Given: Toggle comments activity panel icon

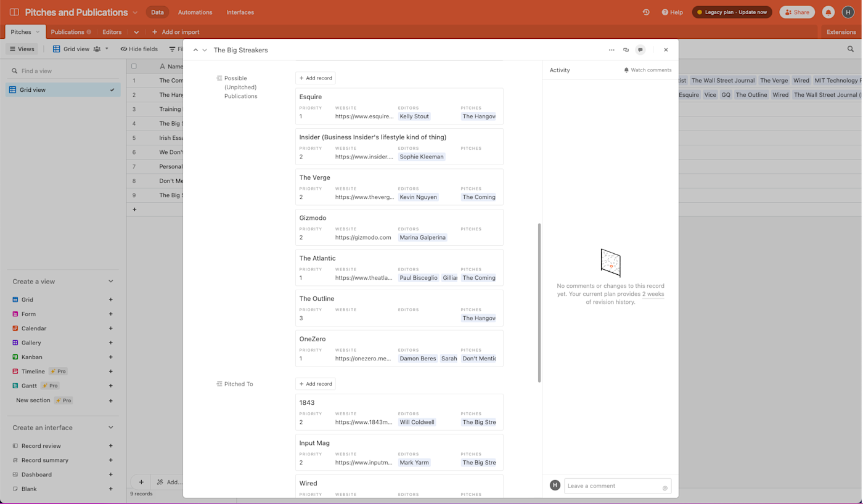Looking at the screenshot, I should click(x=640, y=50).
